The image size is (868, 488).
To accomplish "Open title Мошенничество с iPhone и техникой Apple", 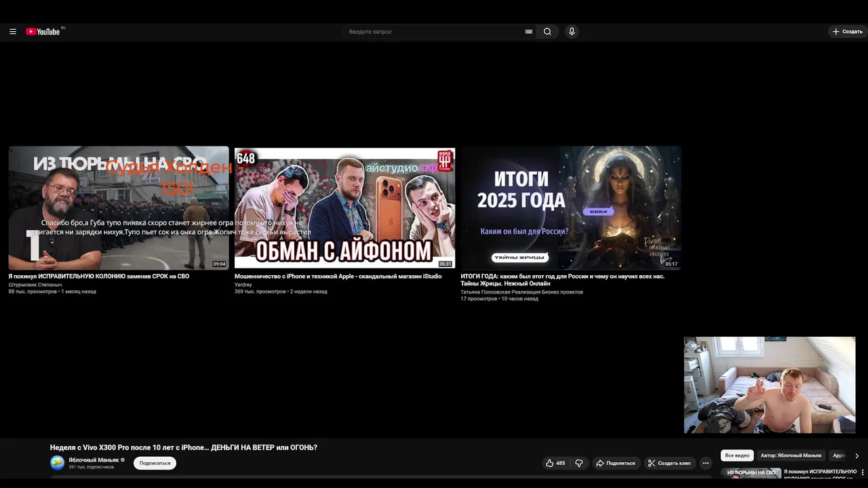I will 338,277.
